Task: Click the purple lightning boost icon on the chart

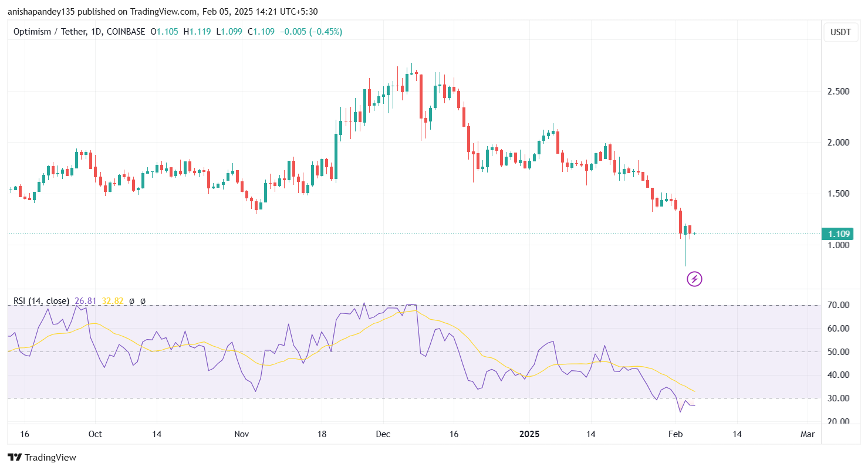Action: pyautogui.click(x=694, y=279)
